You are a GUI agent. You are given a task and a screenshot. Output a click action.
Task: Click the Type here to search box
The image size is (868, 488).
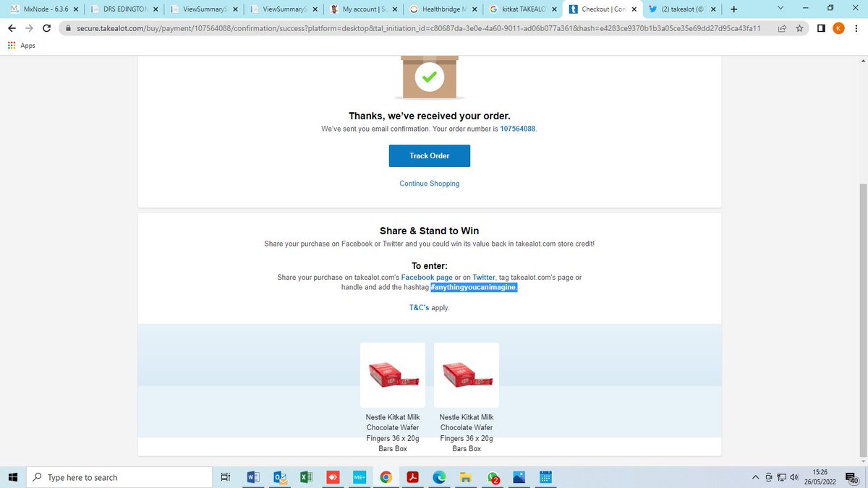click(119, 477)
